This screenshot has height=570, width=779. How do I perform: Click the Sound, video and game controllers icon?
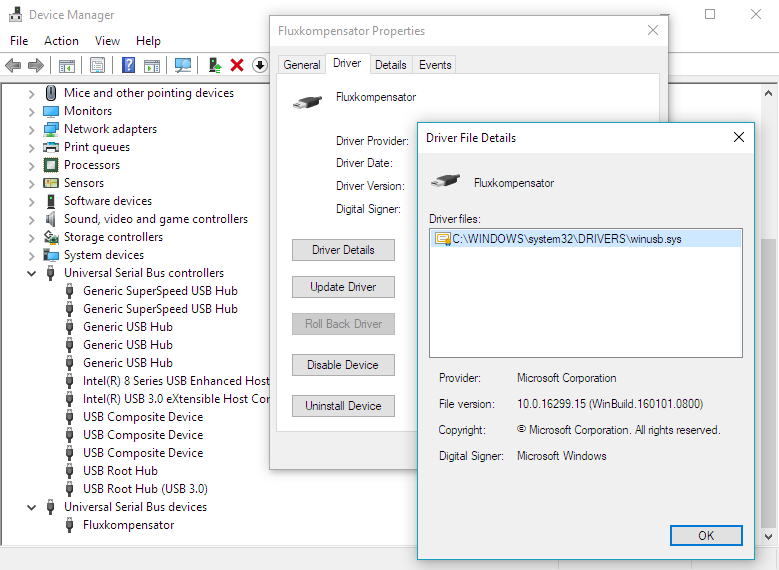click(51, 219)
